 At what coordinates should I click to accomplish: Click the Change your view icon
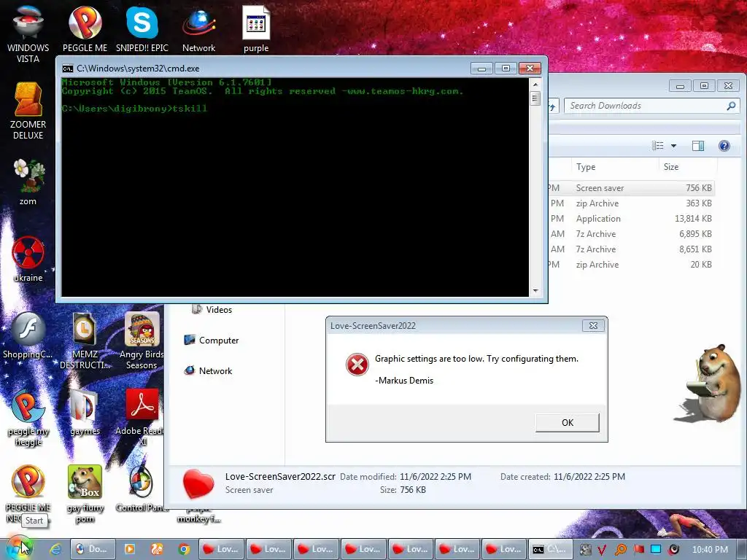(x=657, y=146)
